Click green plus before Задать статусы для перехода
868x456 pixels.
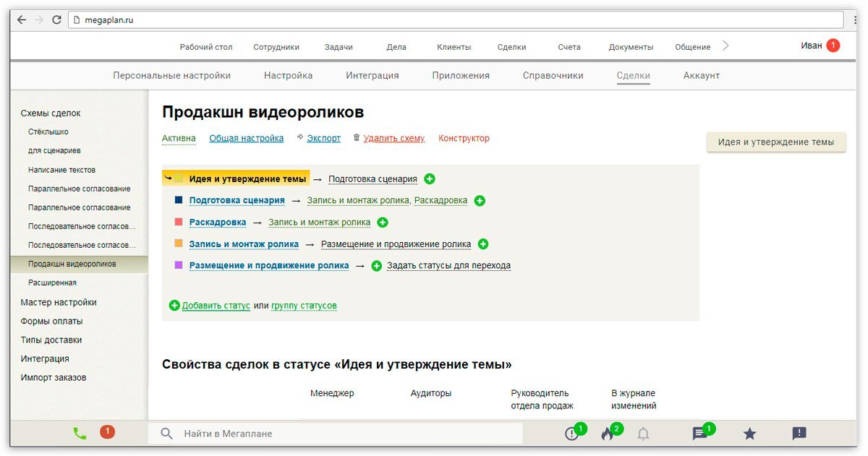pos(375,265)
